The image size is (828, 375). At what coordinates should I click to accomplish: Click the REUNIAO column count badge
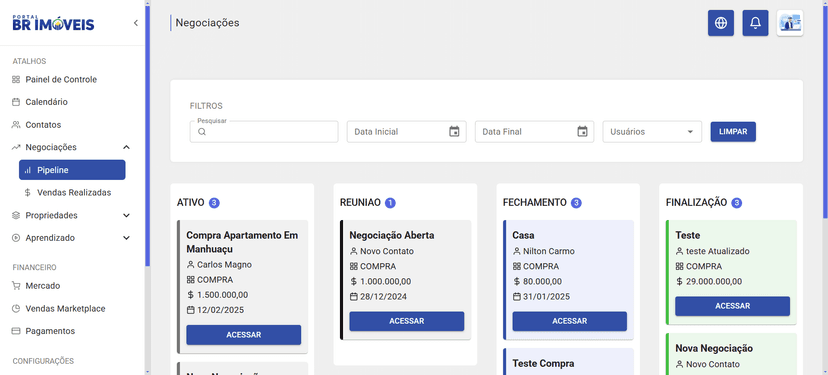(390, 202)
